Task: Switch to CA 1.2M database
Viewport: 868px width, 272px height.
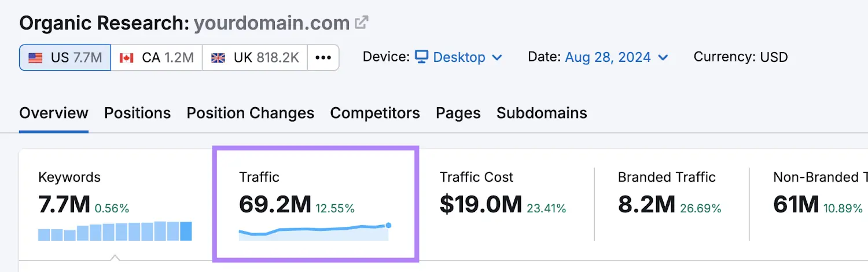Action: [156, 58]
